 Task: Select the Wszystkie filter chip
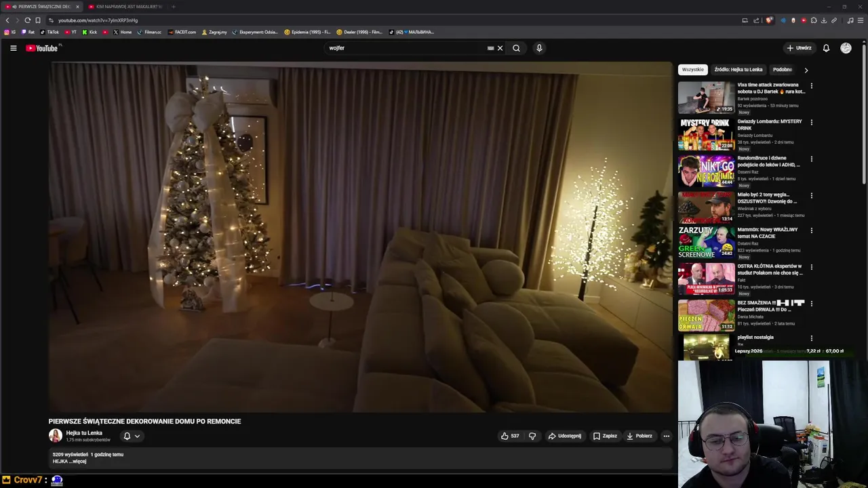point(693,70)
